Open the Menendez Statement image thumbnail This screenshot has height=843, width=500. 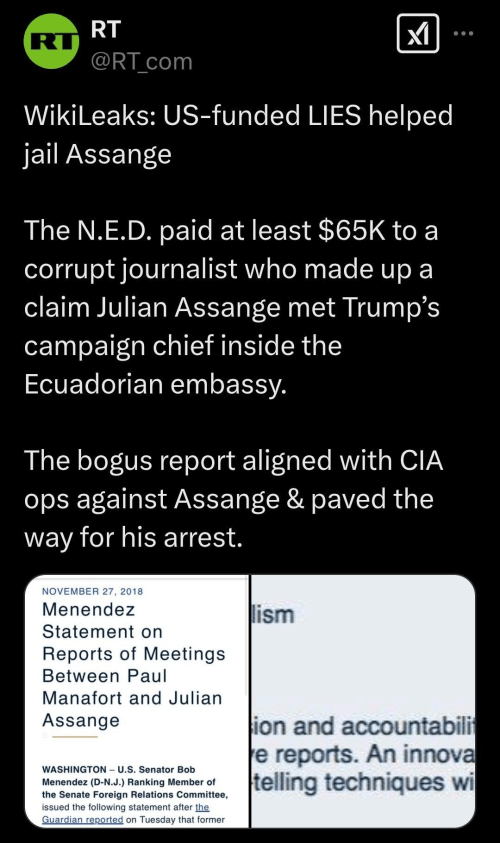[137, 701]
